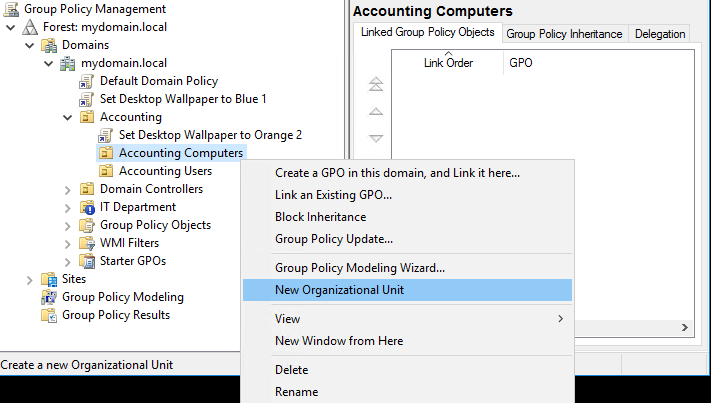
Task: Select New Window from Here
Action: (407, 341)
